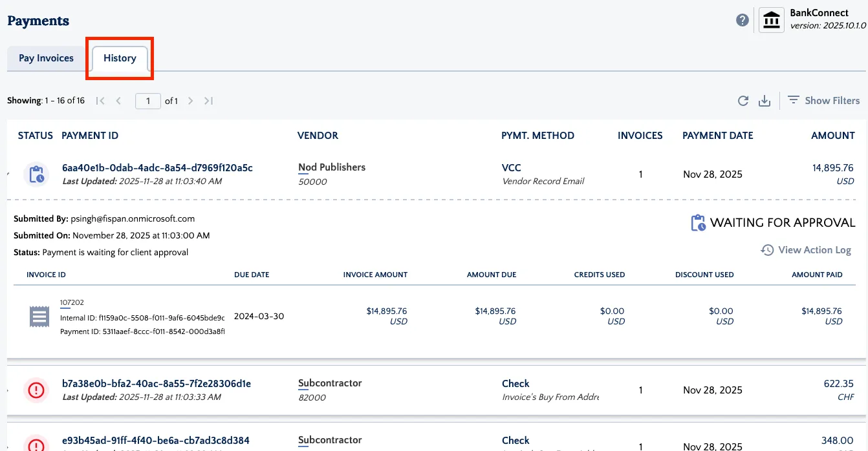Click the VENDOR column header

tap(318, 136)
